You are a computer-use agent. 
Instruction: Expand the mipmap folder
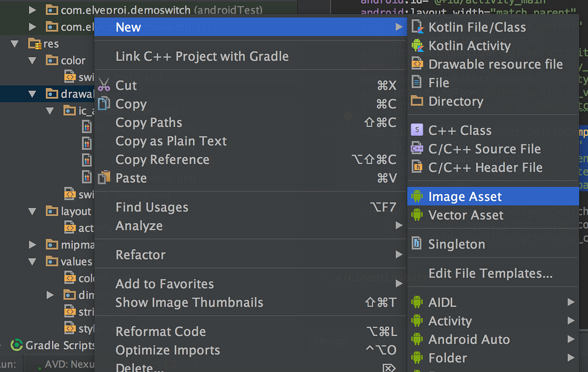pos(32,245)
